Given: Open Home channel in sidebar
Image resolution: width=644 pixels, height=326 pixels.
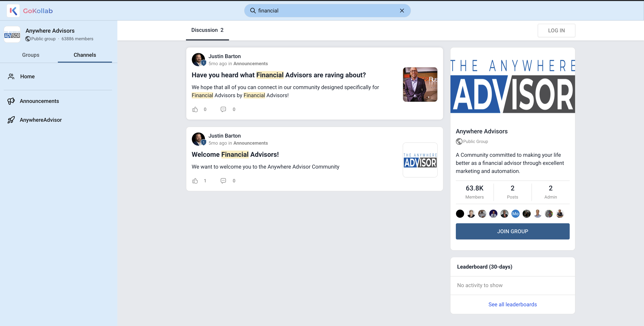Looking at the screenshot, I should coord(27,77).
